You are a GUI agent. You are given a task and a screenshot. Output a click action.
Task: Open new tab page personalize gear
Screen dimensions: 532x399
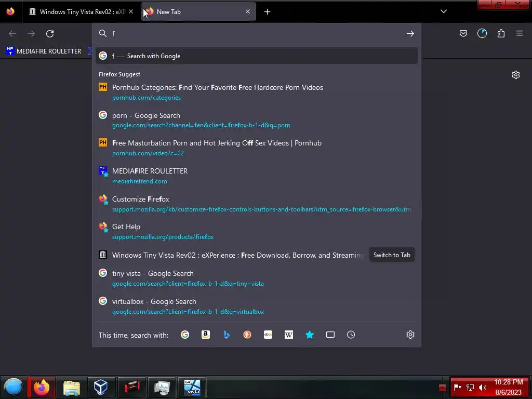[515, 75]
